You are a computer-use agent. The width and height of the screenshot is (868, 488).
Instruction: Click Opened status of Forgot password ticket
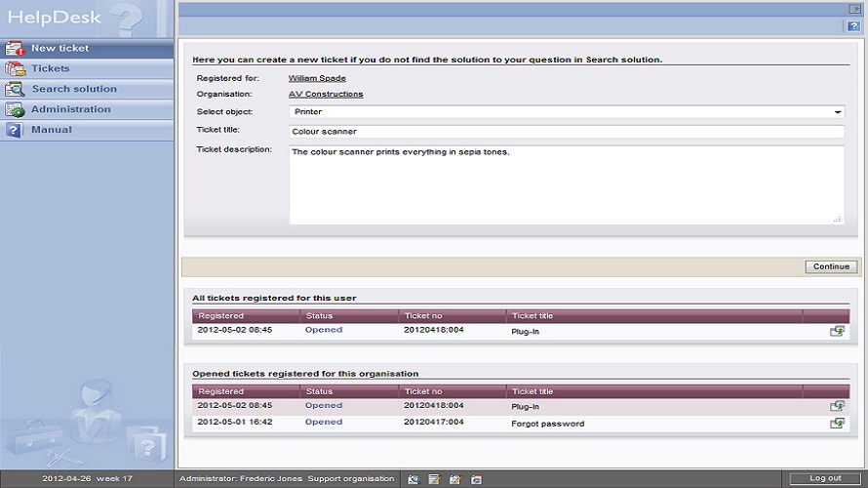[x=324, y=422]
